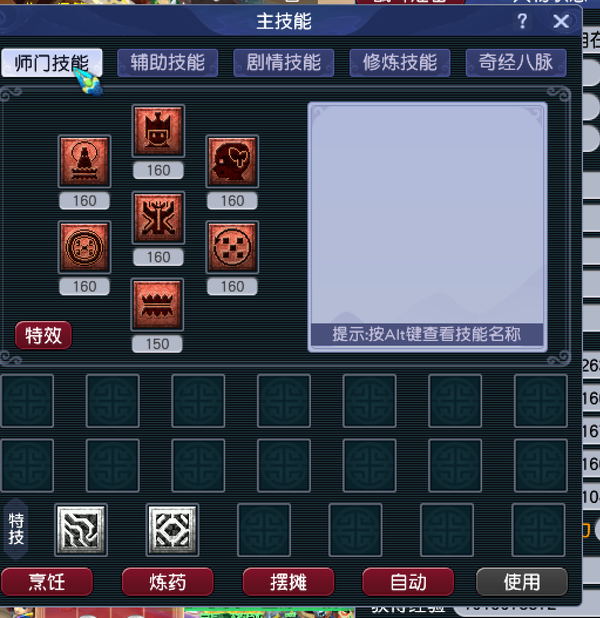This screenshot has width=600, height=618.
Task: Select the pagoda tower skill icon
Action: click(84, 161)
